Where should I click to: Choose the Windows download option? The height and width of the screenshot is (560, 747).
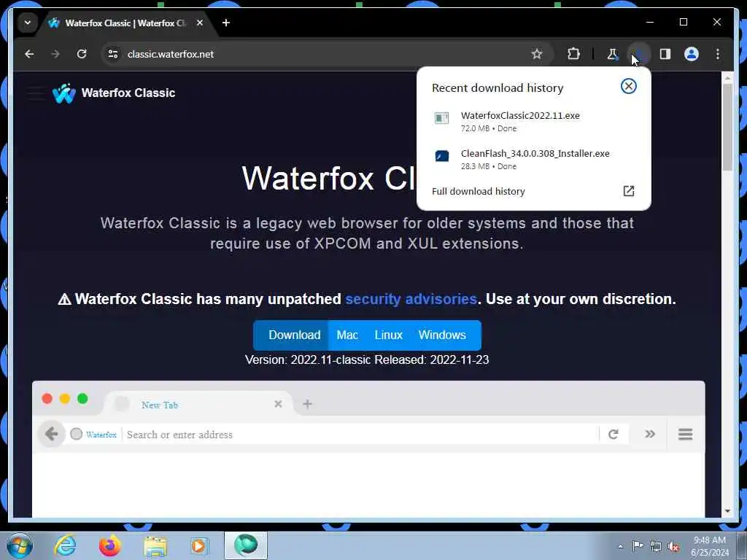click(x=442, y=335)
